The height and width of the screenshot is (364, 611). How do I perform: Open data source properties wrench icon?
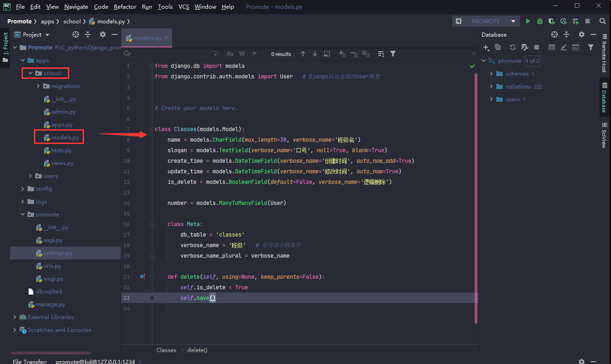[525, 47]
